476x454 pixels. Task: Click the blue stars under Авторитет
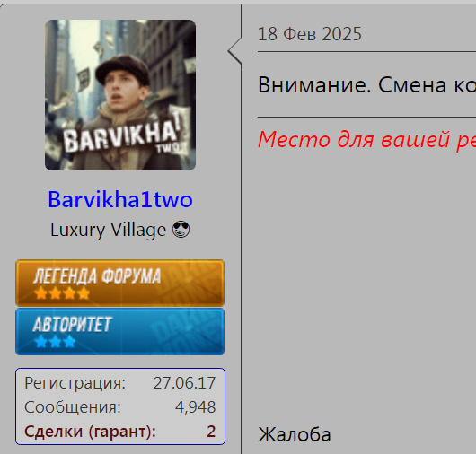click(x=55, y=342)
